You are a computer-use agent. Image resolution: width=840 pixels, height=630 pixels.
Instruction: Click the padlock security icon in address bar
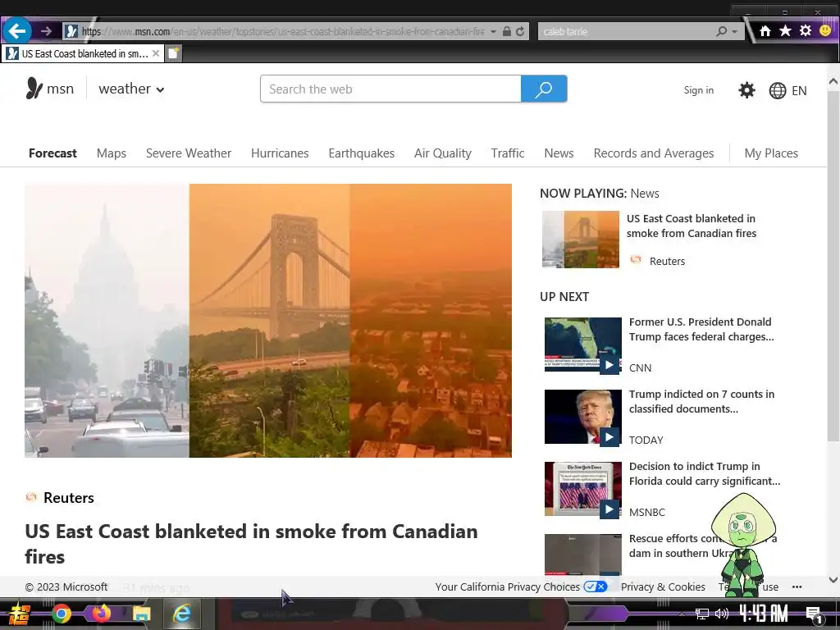coord(507,32)
